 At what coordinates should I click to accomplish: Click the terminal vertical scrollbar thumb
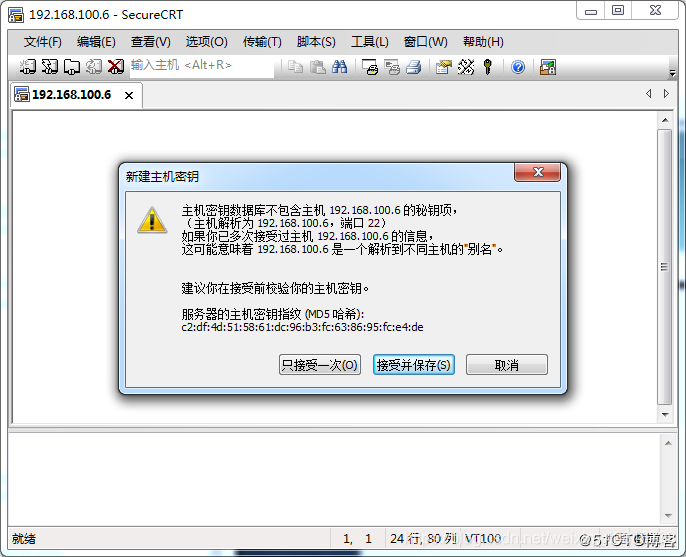[x=665, y=267]
